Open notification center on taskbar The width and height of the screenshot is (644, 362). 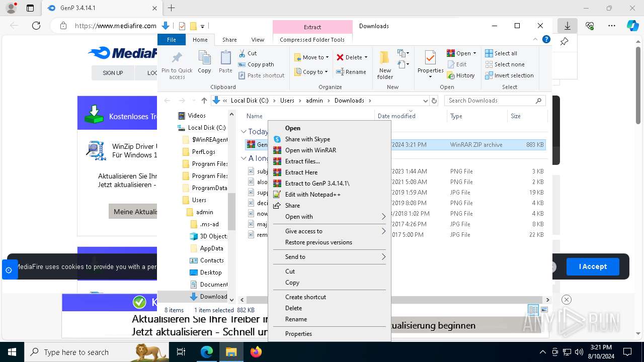point(627,352)
